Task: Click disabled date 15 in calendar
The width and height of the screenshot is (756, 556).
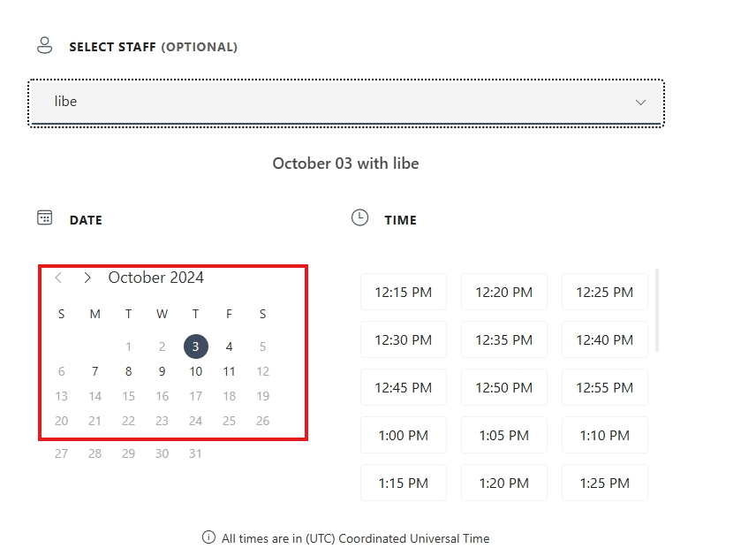Action: [128, 396]
